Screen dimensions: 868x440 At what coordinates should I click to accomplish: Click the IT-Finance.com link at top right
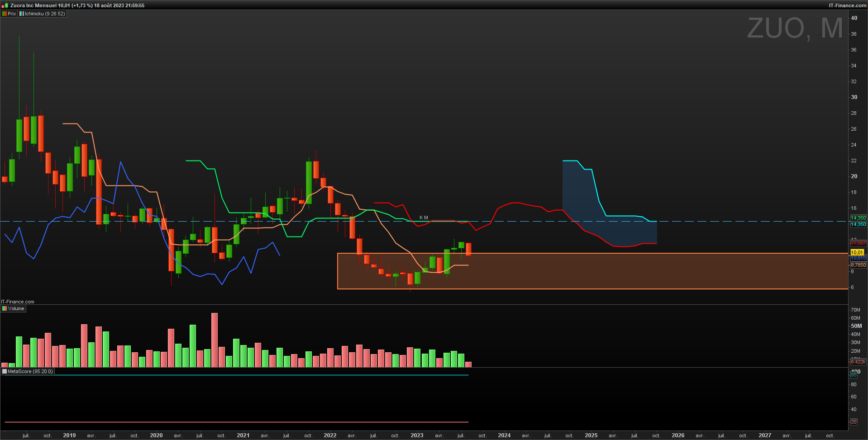coord(847,5)
